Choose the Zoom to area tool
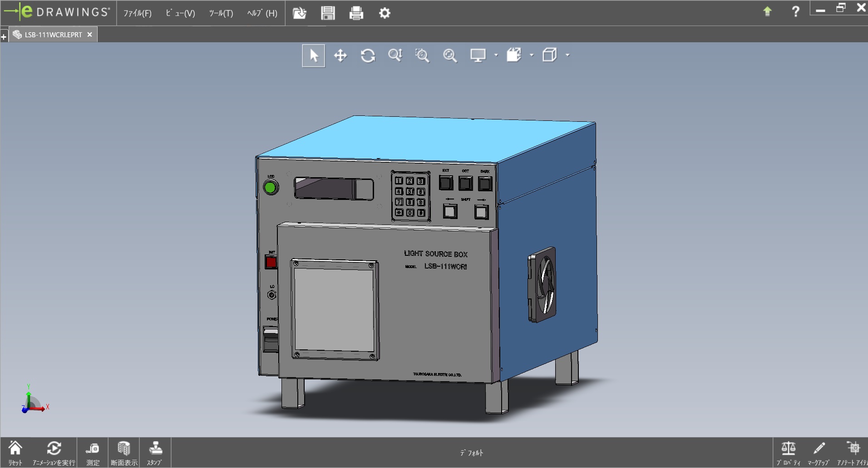Image resolution: width=868 pixels, height=468 pixels. click(x=422, y=55)
